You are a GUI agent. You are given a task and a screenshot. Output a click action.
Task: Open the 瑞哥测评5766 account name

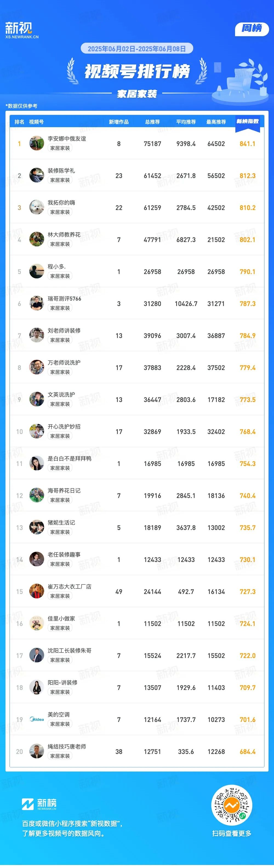pyautogui.click(x=64, y=299)
